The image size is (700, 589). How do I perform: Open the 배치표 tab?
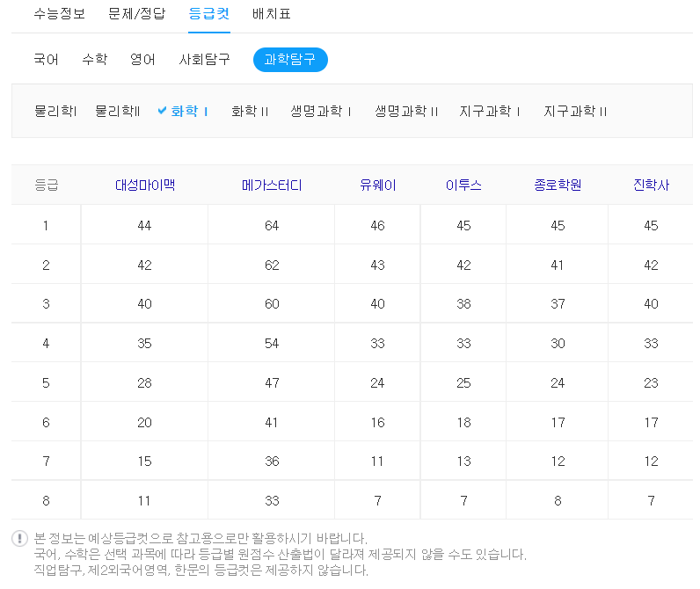click(272, 14)
